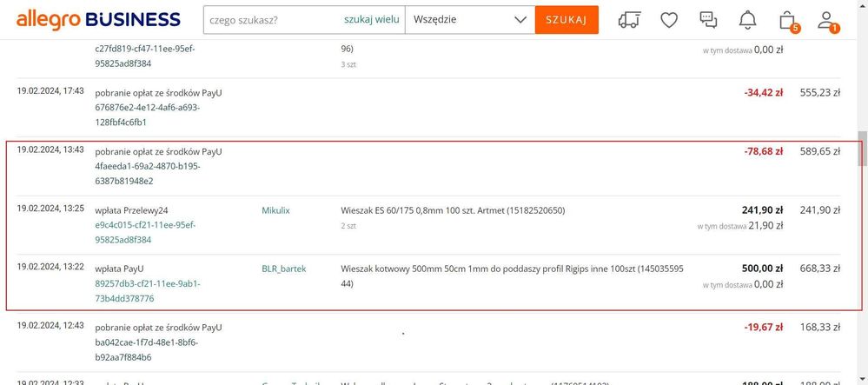
Task: Open the favorites heart icon
Action: pyautogui.click(x=669, y=20)
